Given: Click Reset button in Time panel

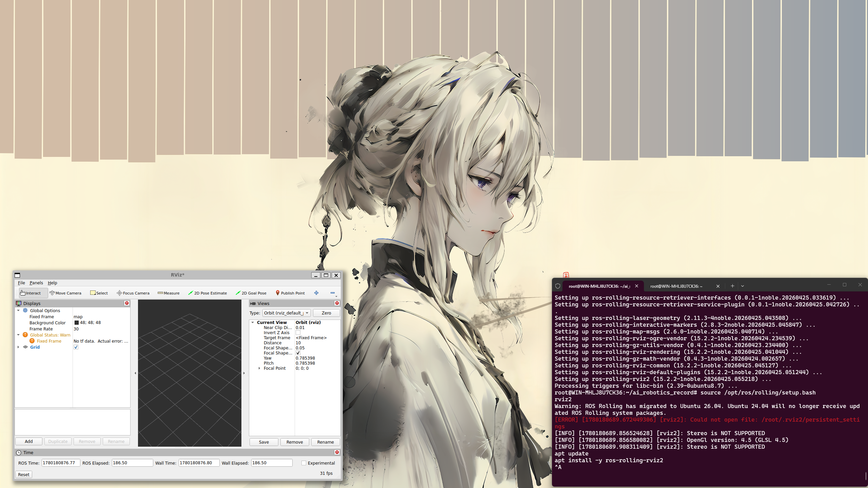Looking at the screenshot, I should (24, 474).
